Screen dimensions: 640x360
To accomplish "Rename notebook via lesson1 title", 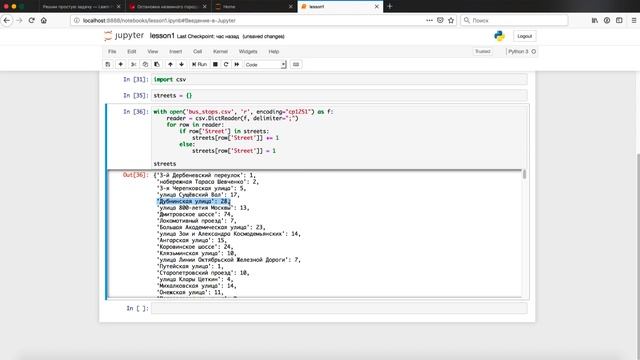I will (x=162, y=36).
